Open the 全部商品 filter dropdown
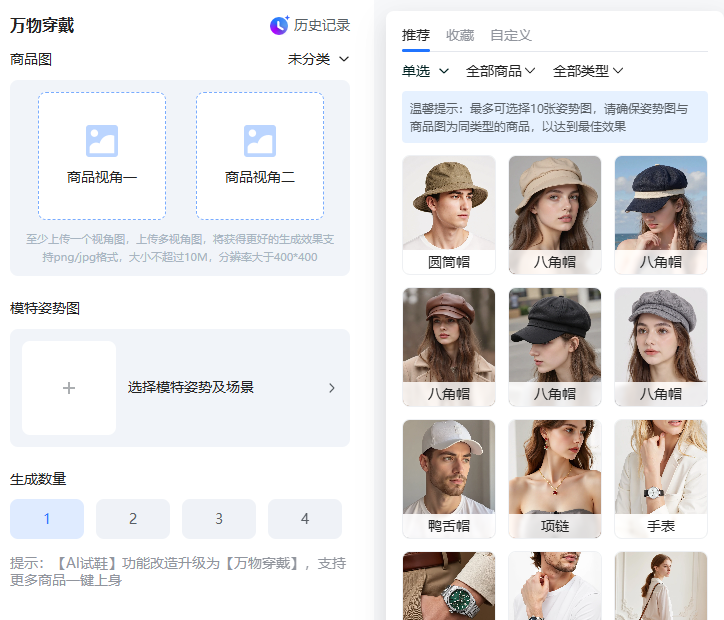The height and width of the screenshot is (620, 724). 500,71
